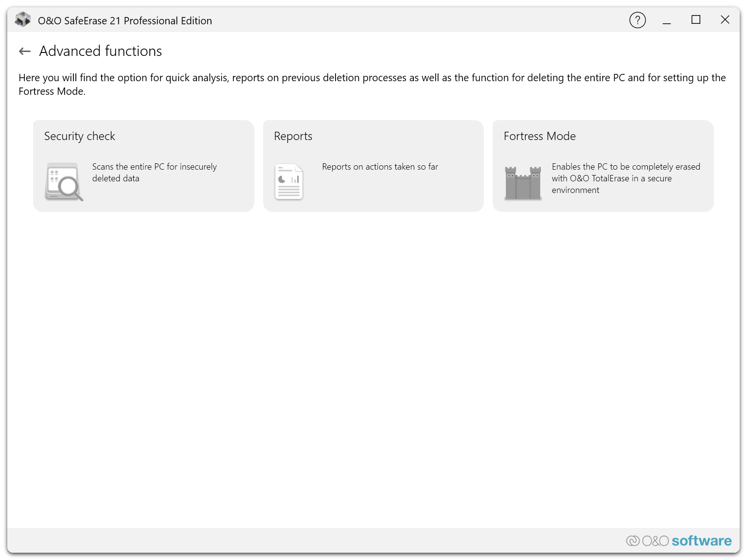Click the 'software' brand text in footer
747x560 pixels.
point(701,541)
